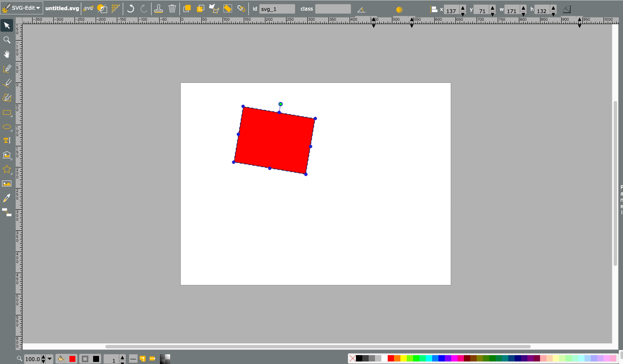The height and width of the screenshot is (364, 623).
Task: Increase the height value
Action: (x=553, y=7)
